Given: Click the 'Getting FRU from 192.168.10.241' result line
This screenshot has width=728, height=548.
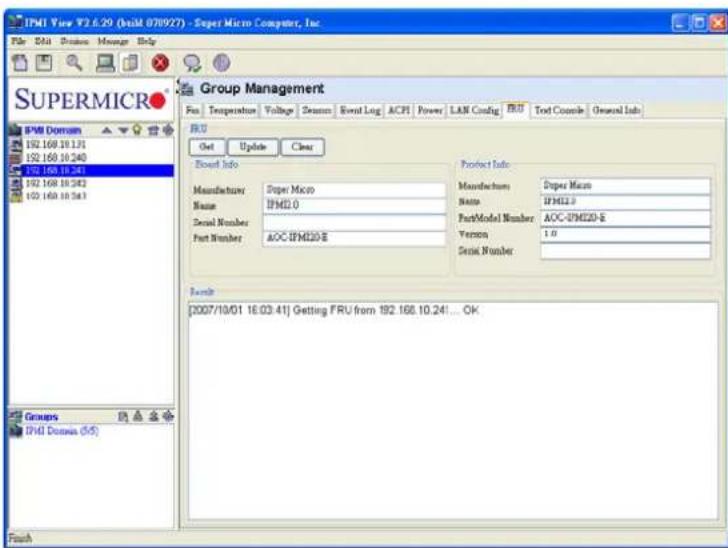Looking at the screenshot, I should tap(333, 310).
